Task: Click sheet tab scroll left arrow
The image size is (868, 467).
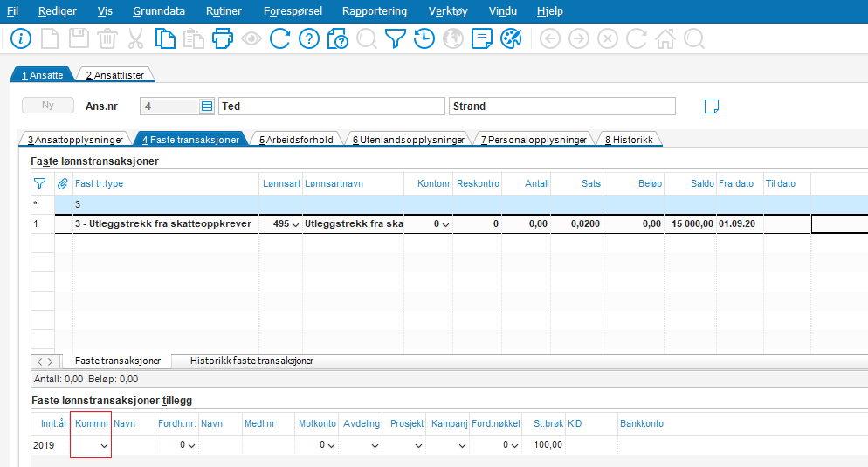Action: [40, 362]
